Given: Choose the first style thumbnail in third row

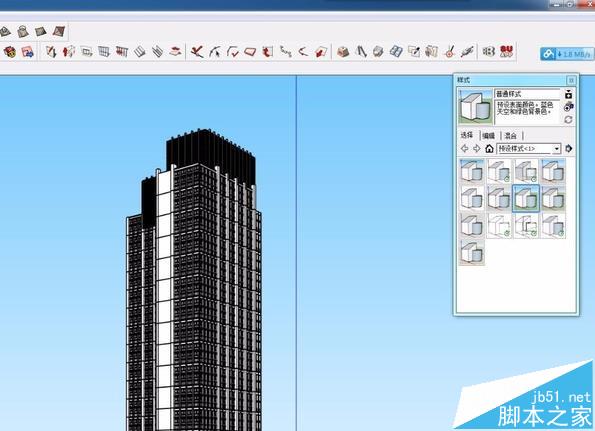Looking at the screenshot, I should point(472,225).
